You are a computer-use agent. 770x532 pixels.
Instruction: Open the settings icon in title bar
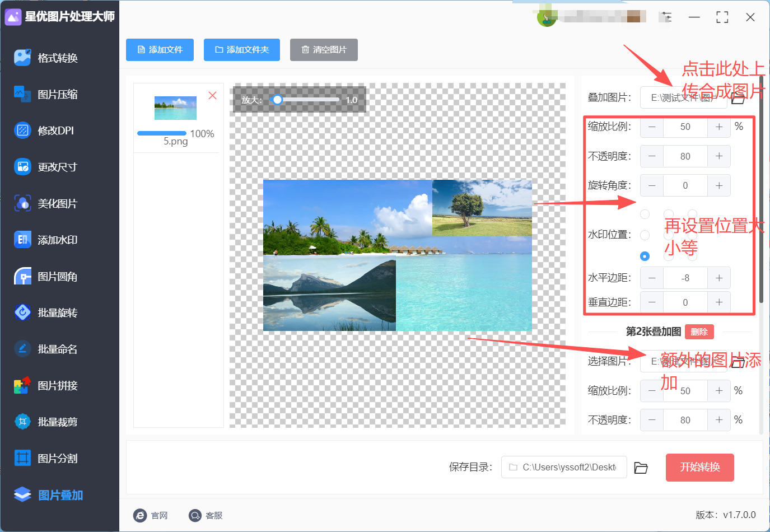pyautogui.click(x=666, y=17)
